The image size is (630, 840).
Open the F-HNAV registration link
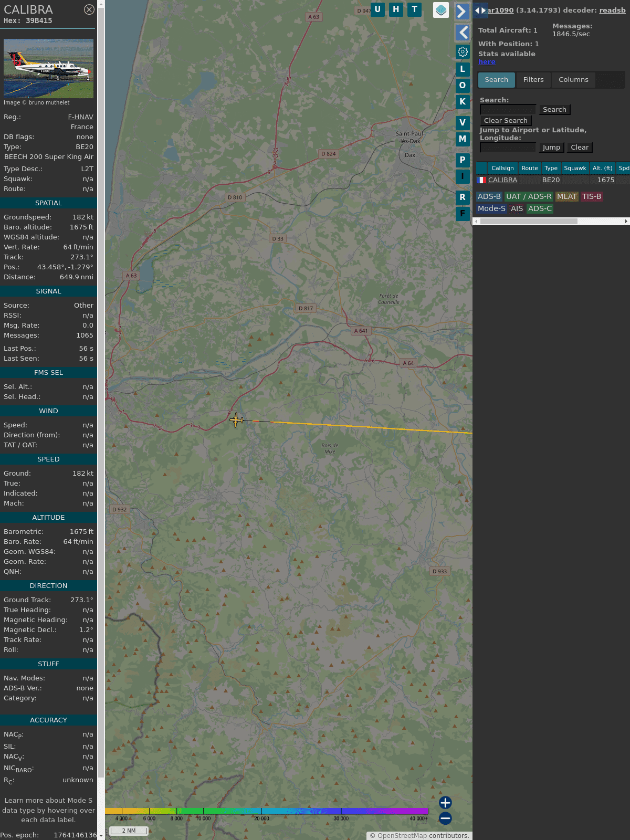(x=80, y=117)
